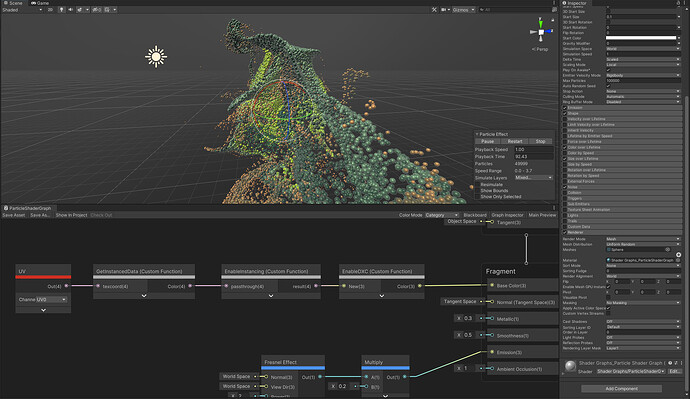Toggle Size over Lifetime module checkbox

click(565, 159)
